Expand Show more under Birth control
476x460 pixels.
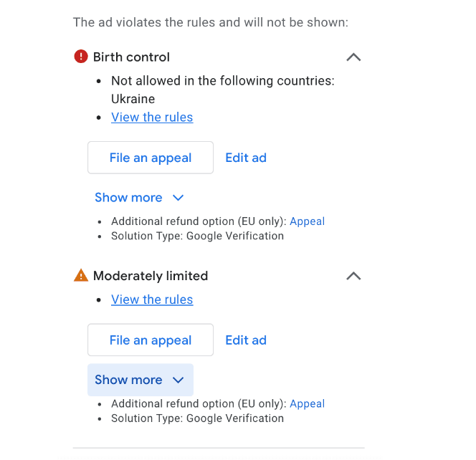[139, 198]
